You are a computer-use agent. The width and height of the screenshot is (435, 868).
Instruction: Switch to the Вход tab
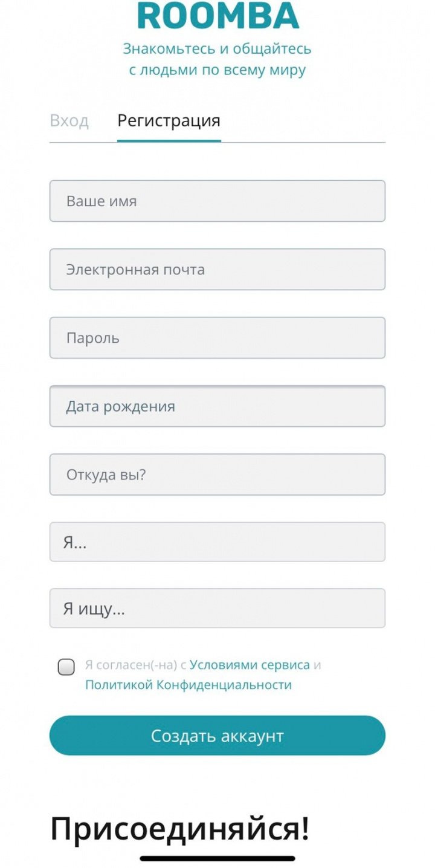[69, 121]
